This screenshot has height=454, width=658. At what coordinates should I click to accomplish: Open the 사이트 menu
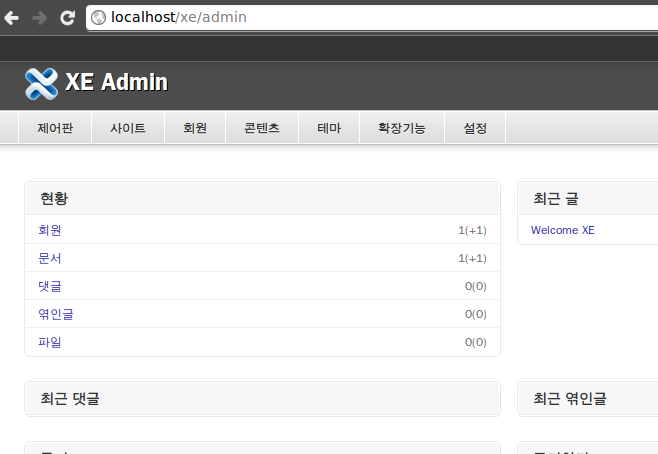(x=128, y=128)
